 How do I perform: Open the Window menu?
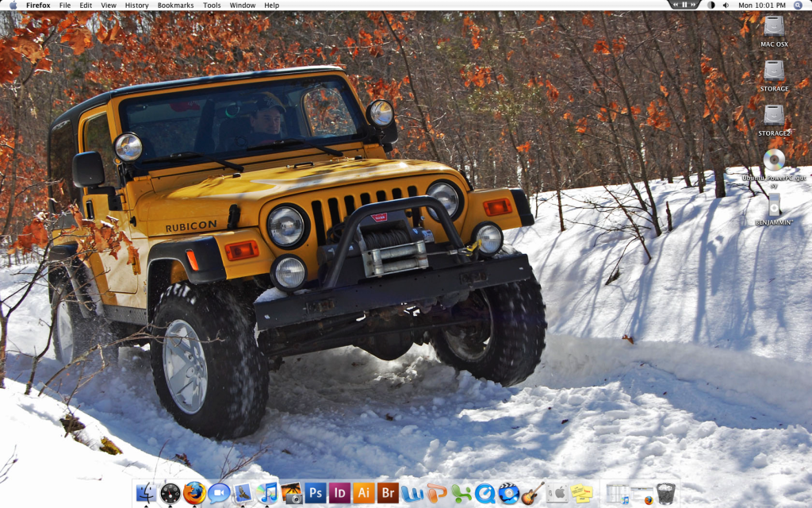pyautogui.click(x=243, y=6)
